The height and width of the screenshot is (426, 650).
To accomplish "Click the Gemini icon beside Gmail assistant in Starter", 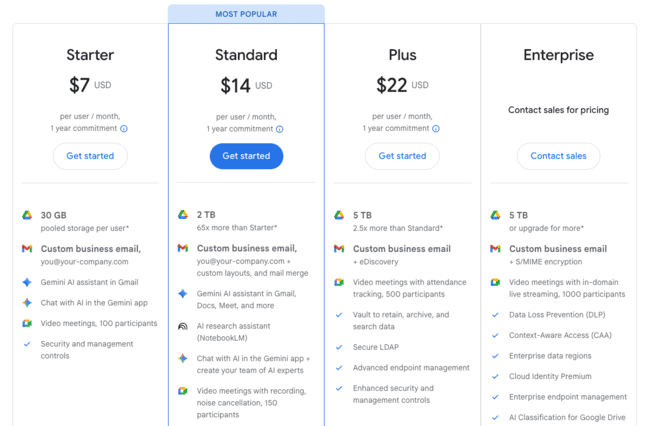I will (x=27, y=282).
